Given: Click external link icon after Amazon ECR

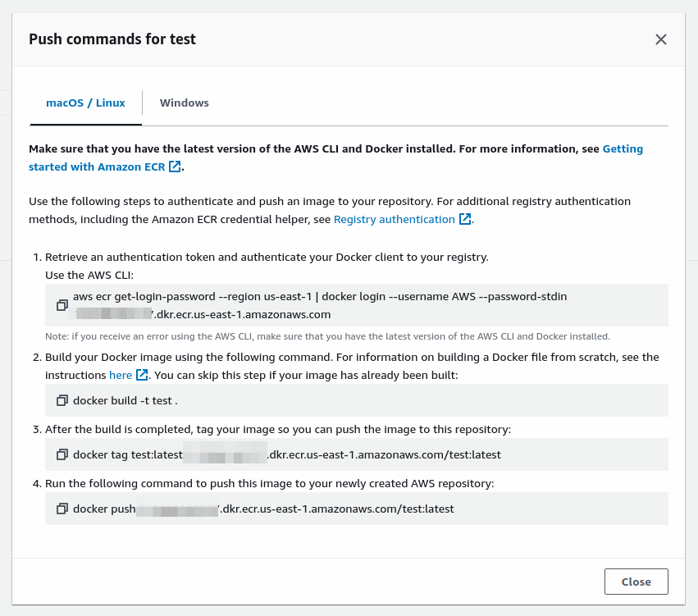Looking at the screenshot, I should (175, 167).
